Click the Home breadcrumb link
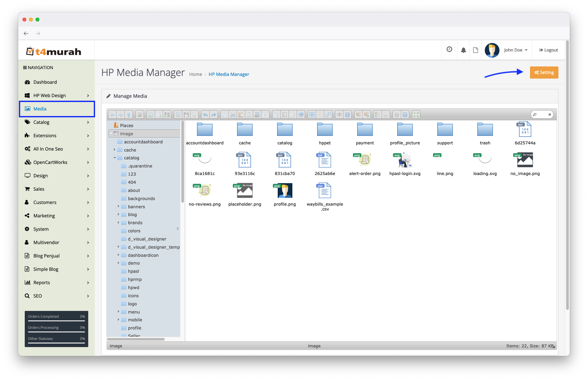The width and height of the screenshot is (588, 380). (195, 74)
